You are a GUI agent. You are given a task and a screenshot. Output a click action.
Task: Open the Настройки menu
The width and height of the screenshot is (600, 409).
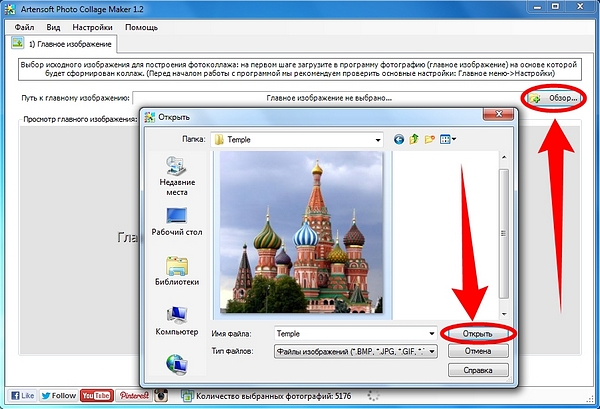[x=92, y=27]
